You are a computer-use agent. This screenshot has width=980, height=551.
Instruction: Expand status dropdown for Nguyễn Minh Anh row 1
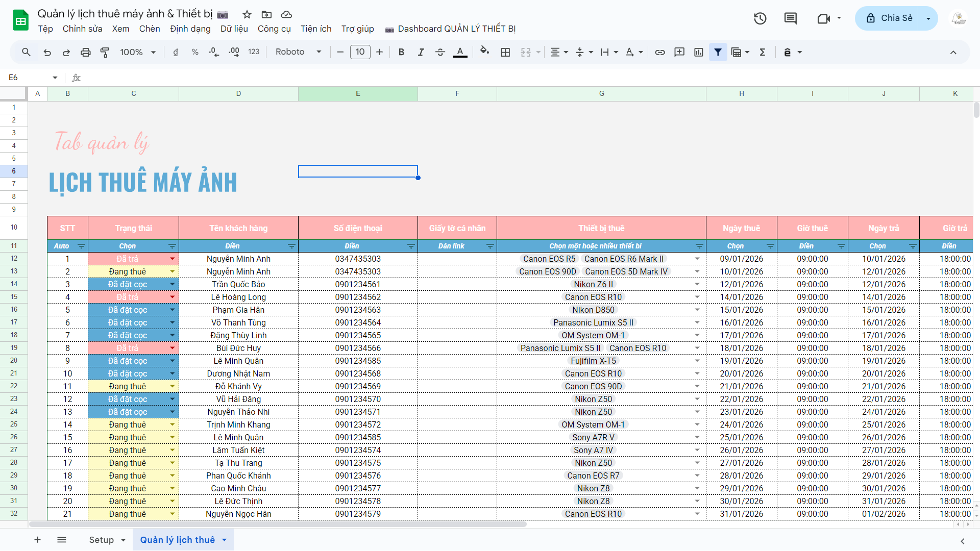point(173,259)
